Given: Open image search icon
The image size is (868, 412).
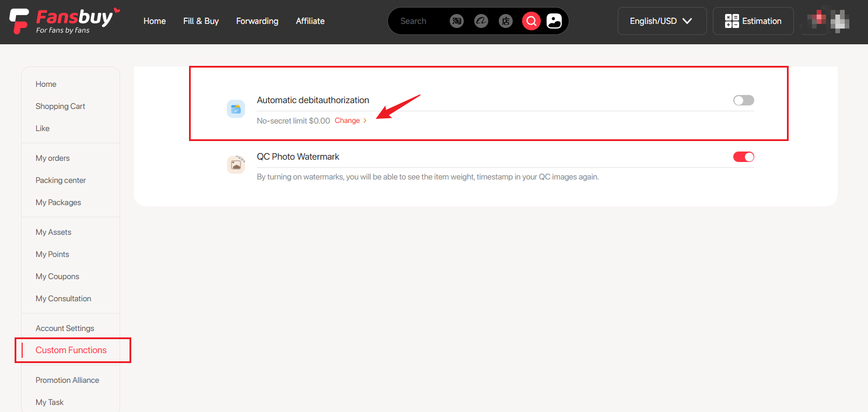Looking at the screenshot, I should tap(554, 21).
